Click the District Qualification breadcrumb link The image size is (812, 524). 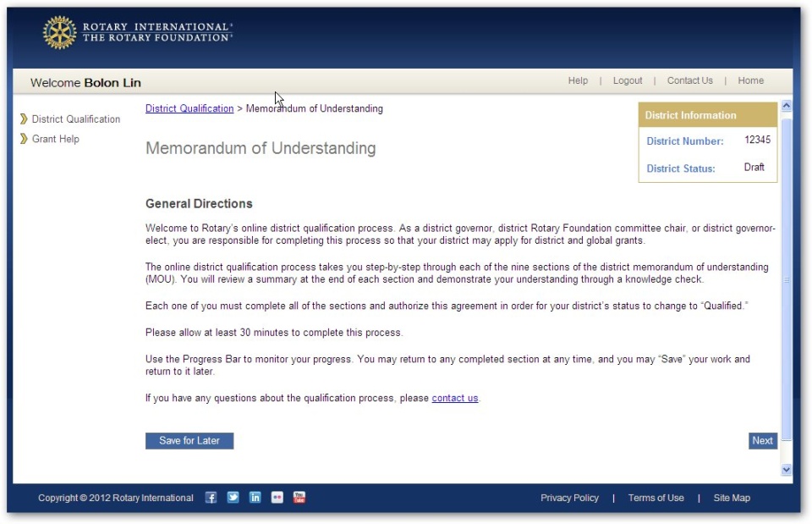click(189, 108)
